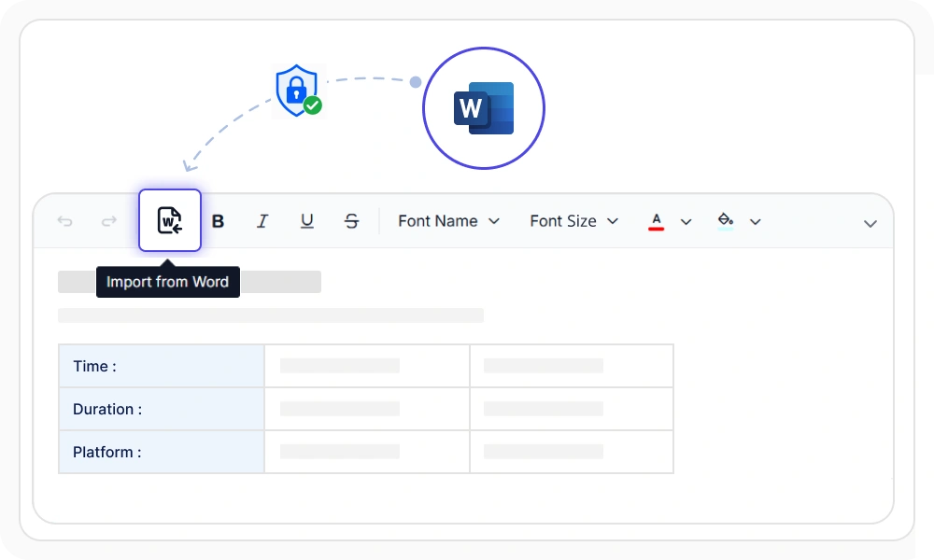934x560 pixels.
Task: Apply the red font color
Action: (x=656, y=221)
